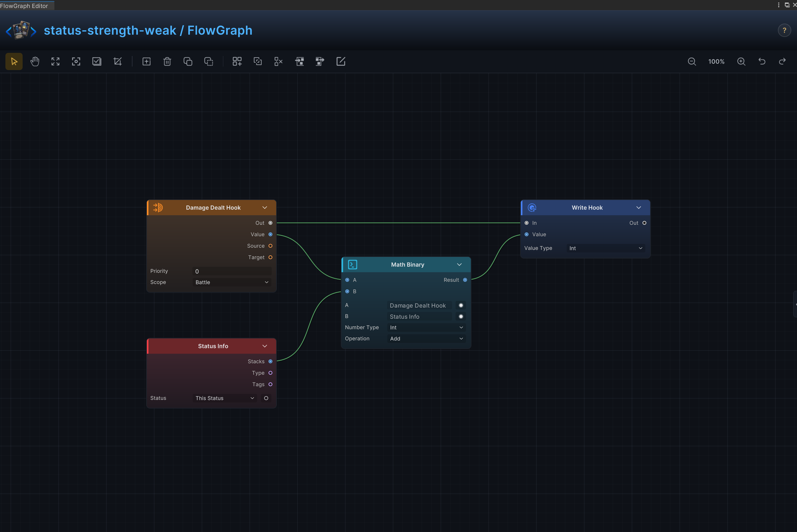Click Math Binary input port B
This screenshot has height=532, width=797.
347,291
